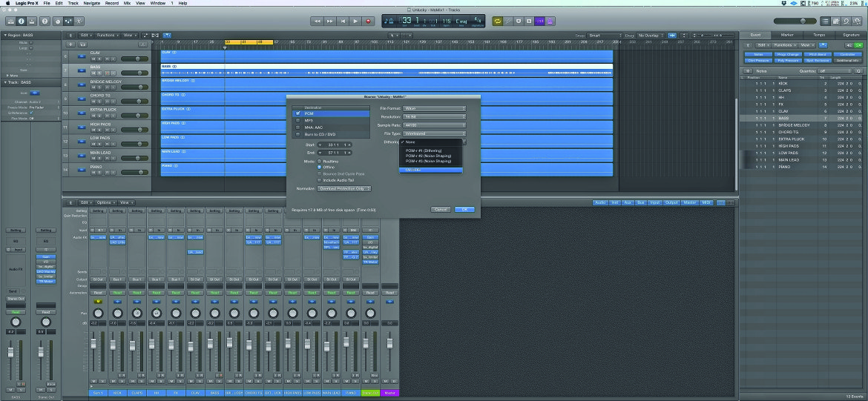Image resolution: width=868 pixels, height=401 pixels.
Task: Click Cancel in the Bounce dialog
Action: click(441, 210)
